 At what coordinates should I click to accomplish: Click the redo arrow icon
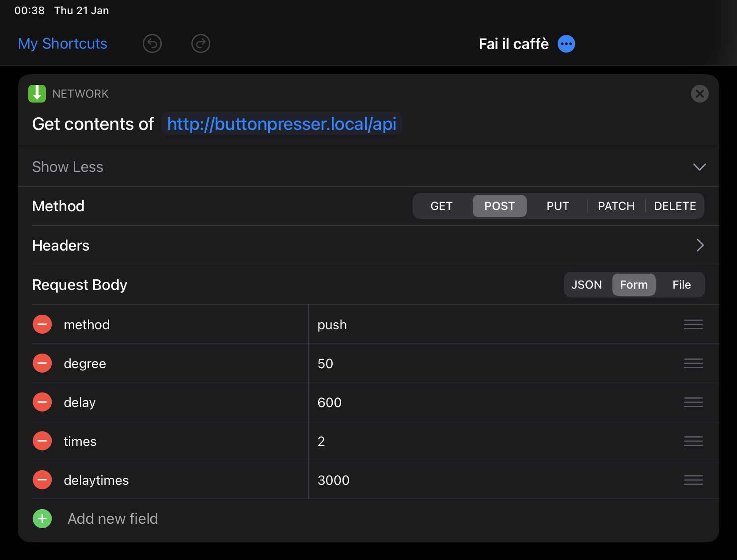coord(201,43)
